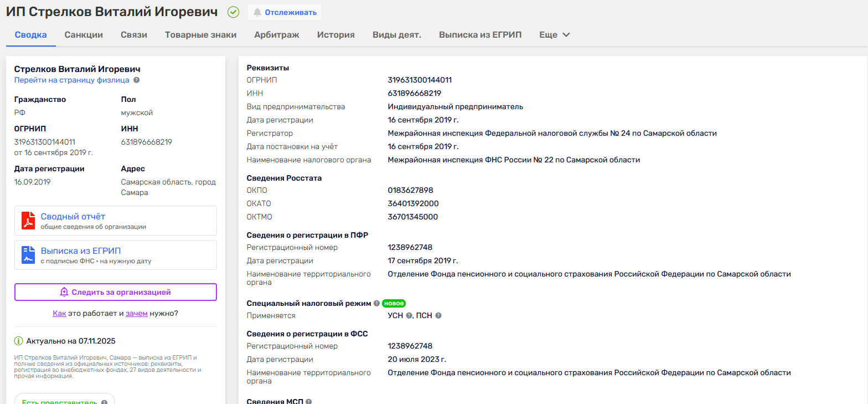This screenshot has height=404, width=868.
Task: Go to the Виды деят. tab
Action: [396, 35]
